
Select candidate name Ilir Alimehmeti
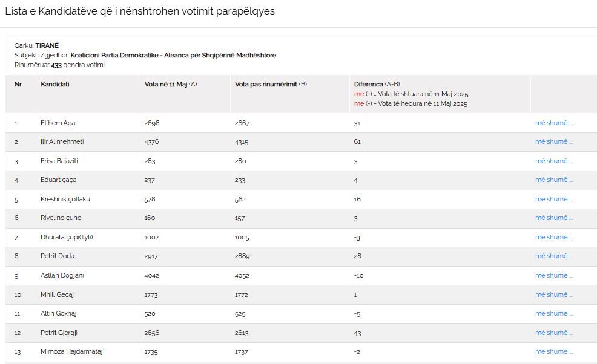coord(62,141)
